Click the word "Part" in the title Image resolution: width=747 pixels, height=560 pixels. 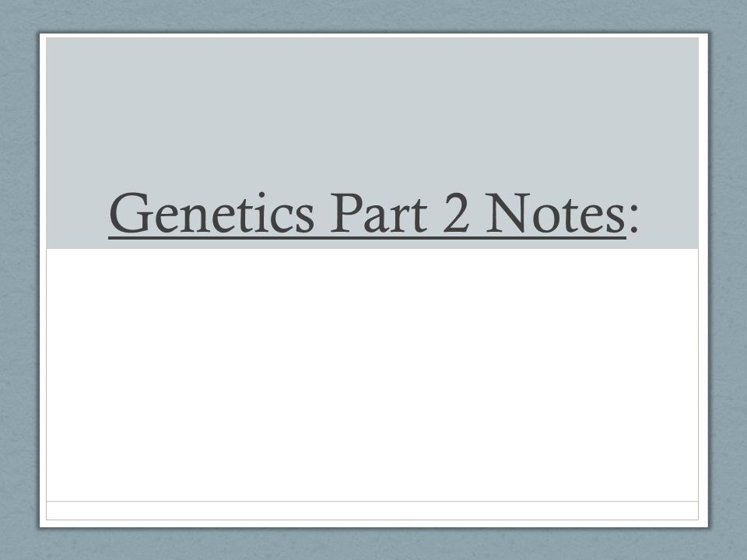[379, 213]
